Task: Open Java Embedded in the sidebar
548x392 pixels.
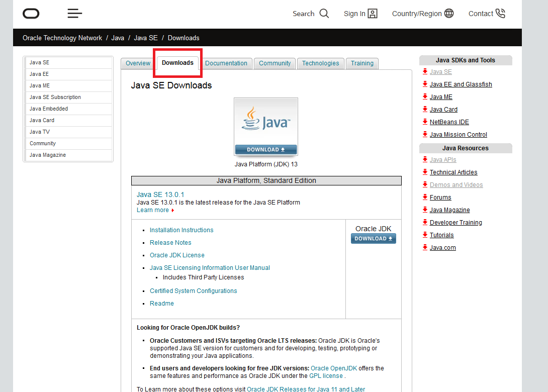Action: tap(69, 109)
